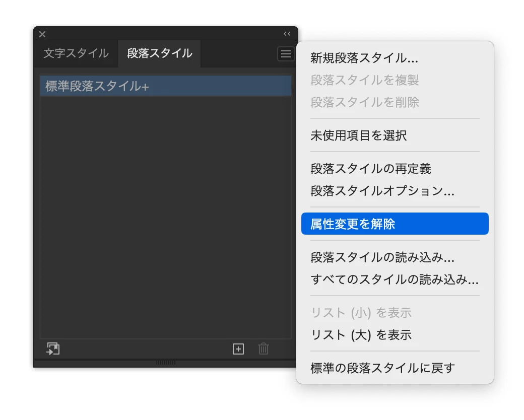Collapse panel using double chevron icon
The height and width of the screenshot is (420, 524).
point(287,34)
